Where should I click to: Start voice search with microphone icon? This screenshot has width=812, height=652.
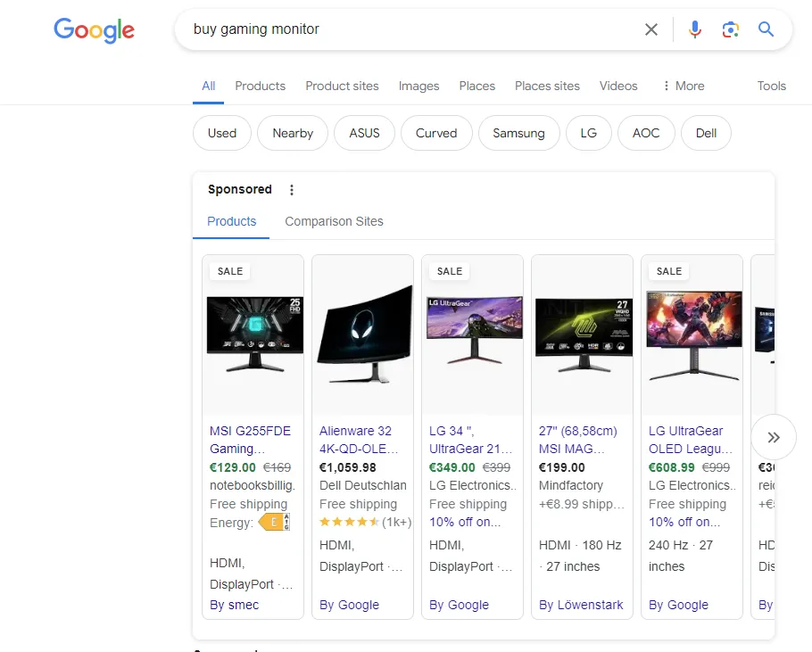tap(695, 29)
